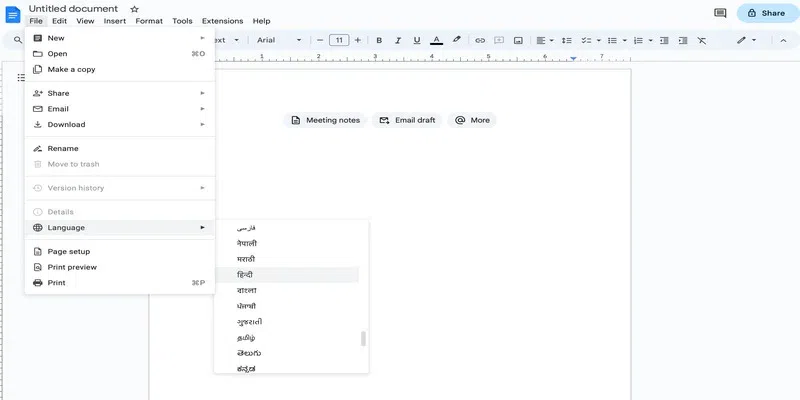
Task: Click the insert link icon
Action: 480,40
